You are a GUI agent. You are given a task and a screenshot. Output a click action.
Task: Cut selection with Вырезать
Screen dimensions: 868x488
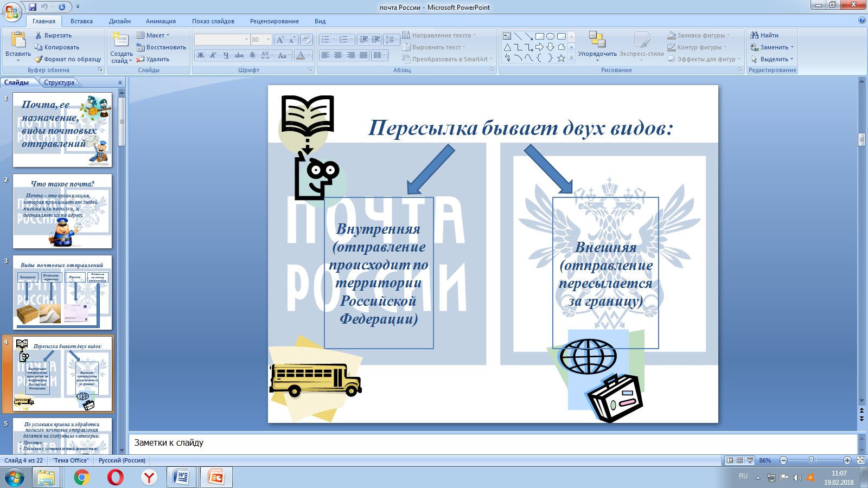tap(53, 35)
